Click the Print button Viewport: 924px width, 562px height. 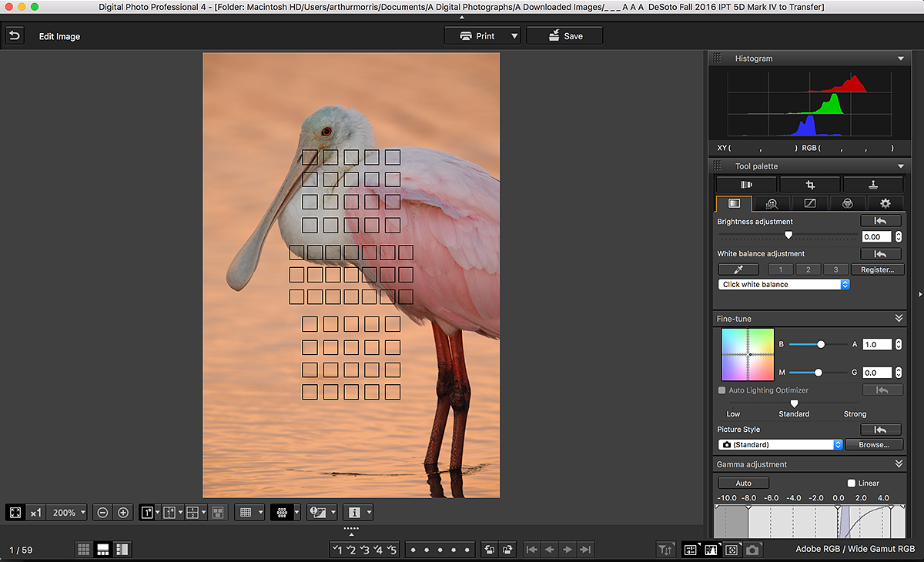click(476, 35)
